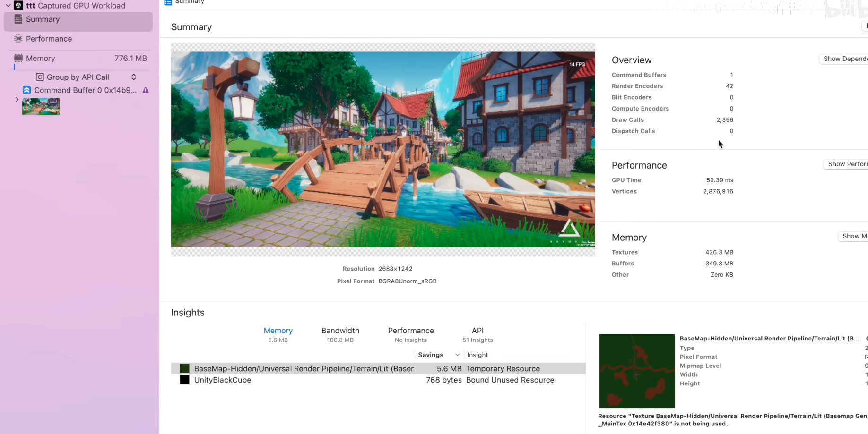Switch to the Bandwidth insights tab
The width and height of the screenshot is (868, 434).
point(340,334)
